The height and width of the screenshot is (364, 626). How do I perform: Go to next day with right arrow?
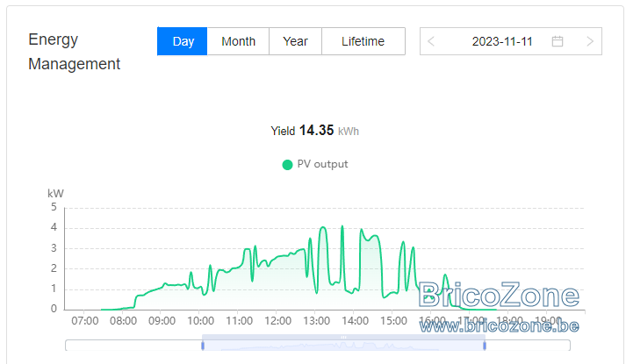coord(590,41)
